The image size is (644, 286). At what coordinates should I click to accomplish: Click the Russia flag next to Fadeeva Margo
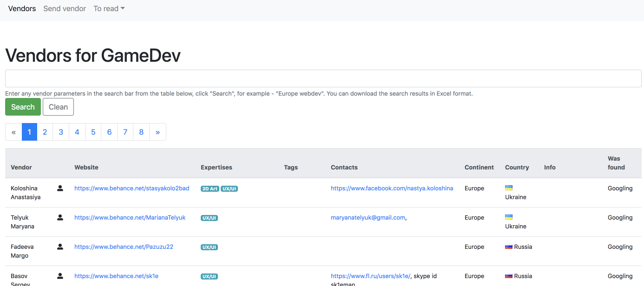coord(509,247)
